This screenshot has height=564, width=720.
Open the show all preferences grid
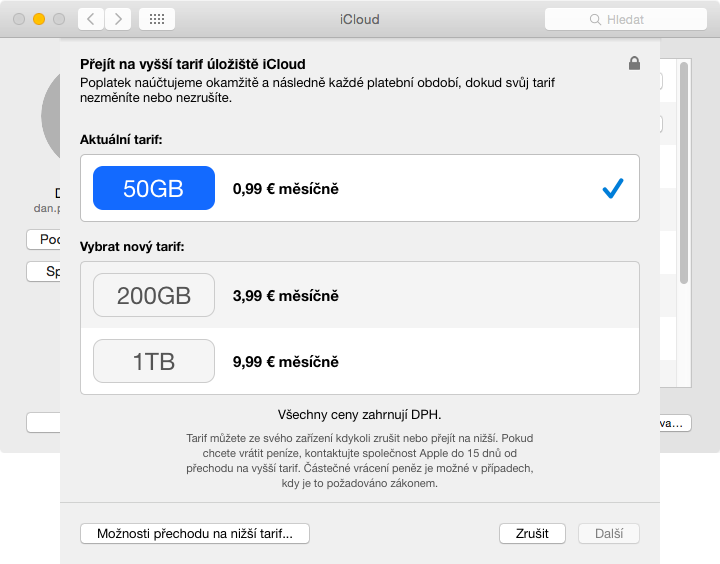(x=157, y=19)
